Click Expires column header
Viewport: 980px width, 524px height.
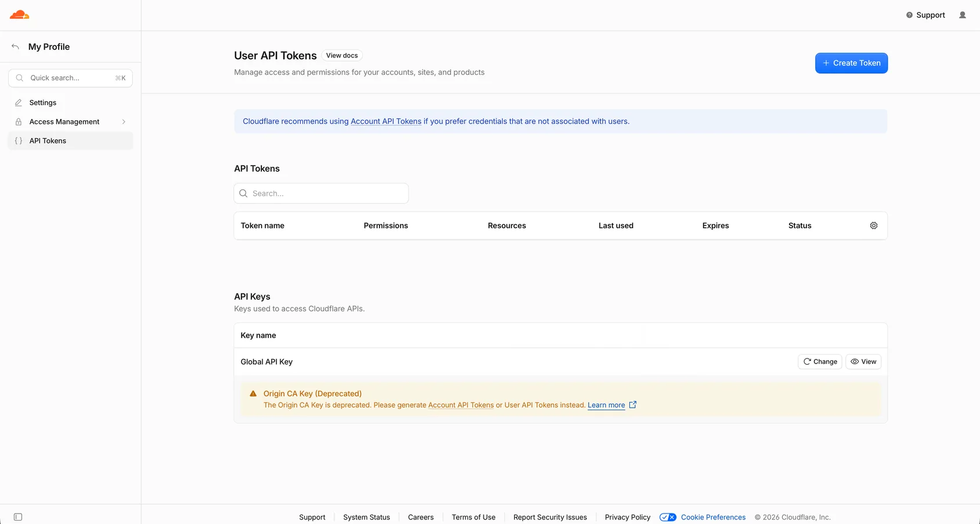point(715,225)
